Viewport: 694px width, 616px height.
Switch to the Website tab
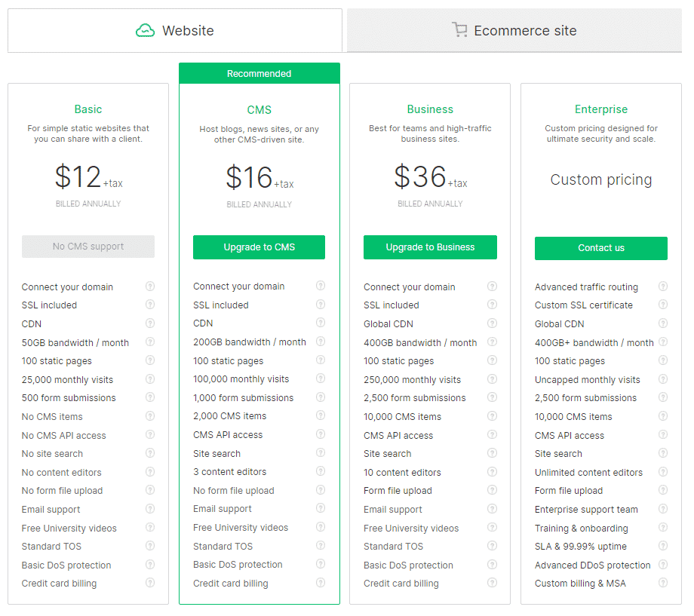pyautogui.click(x=175, y=31)
